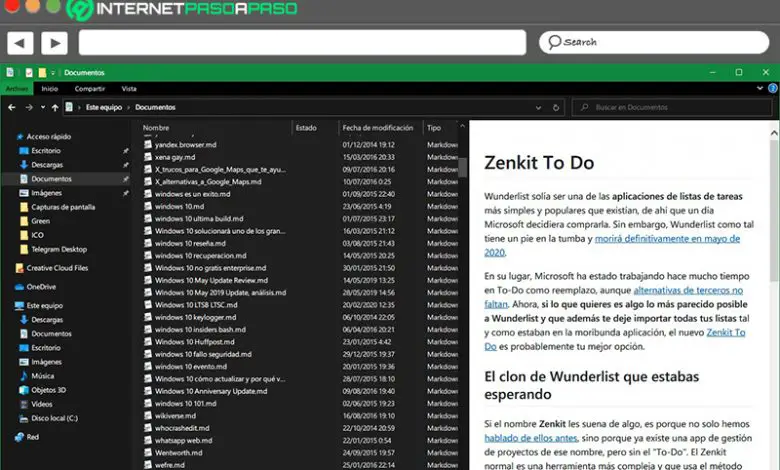Image resolution: width=780 pixels, height=470 pixels.
Task: Click the Buscar en Documentos search field
Action: pyautogui.click(x=672, y=107)
